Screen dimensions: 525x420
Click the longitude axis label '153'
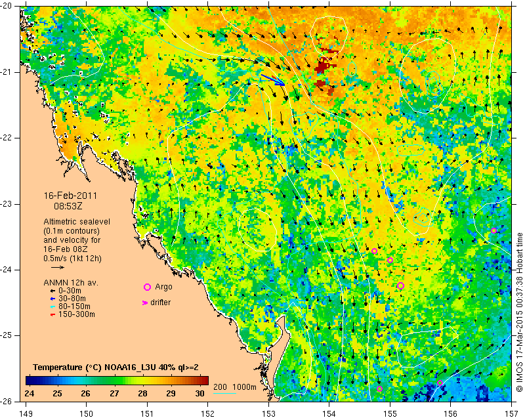pos(268,414)
